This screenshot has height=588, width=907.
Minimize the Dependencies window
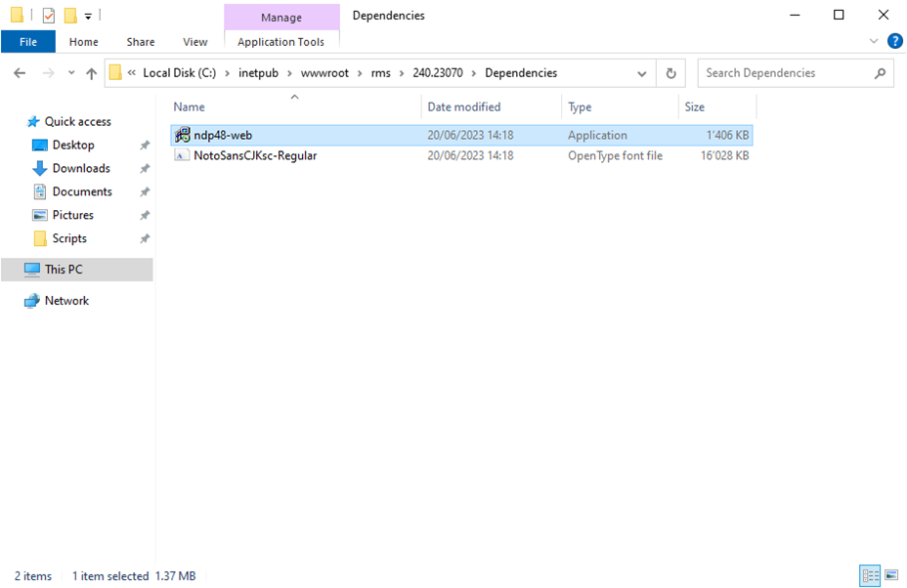pyautogui.click(x=796, y=15)
